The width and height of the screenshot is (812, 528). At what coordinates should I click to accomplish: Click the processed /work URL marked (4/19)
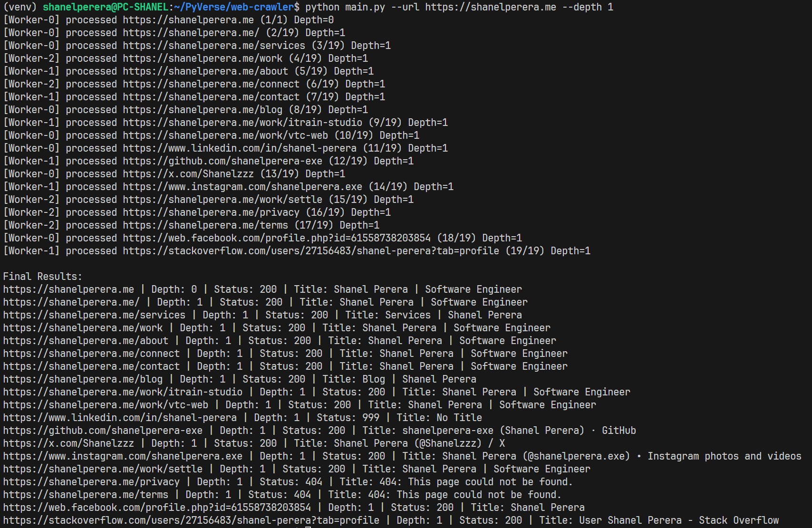click(x=203, y=58)
